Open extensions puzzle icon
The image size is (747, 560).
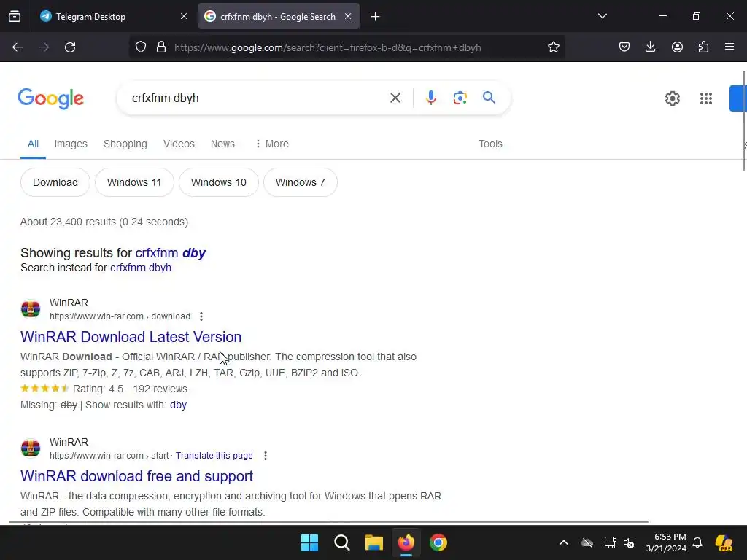pos(703,47)
